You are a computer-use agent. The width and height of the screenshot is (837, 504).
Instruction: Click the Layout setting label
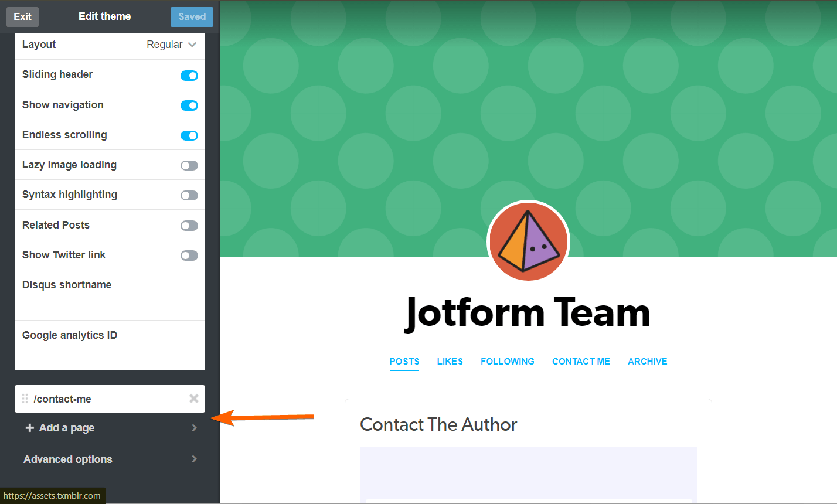[39, 45]
